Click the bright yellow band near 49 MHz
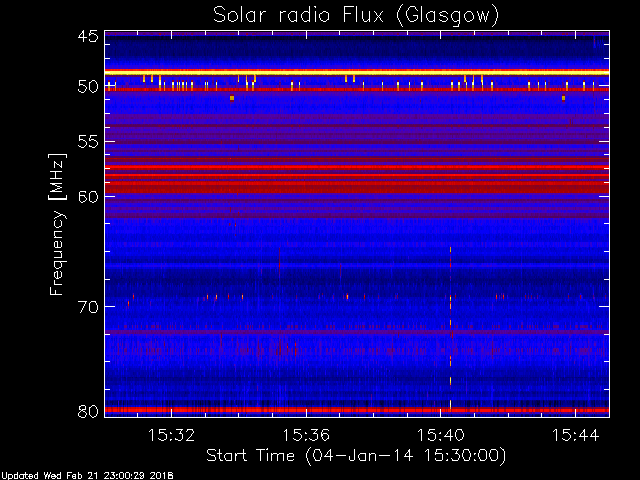Image resolution: width=640 pixels, height=480 pixels. 357,72
